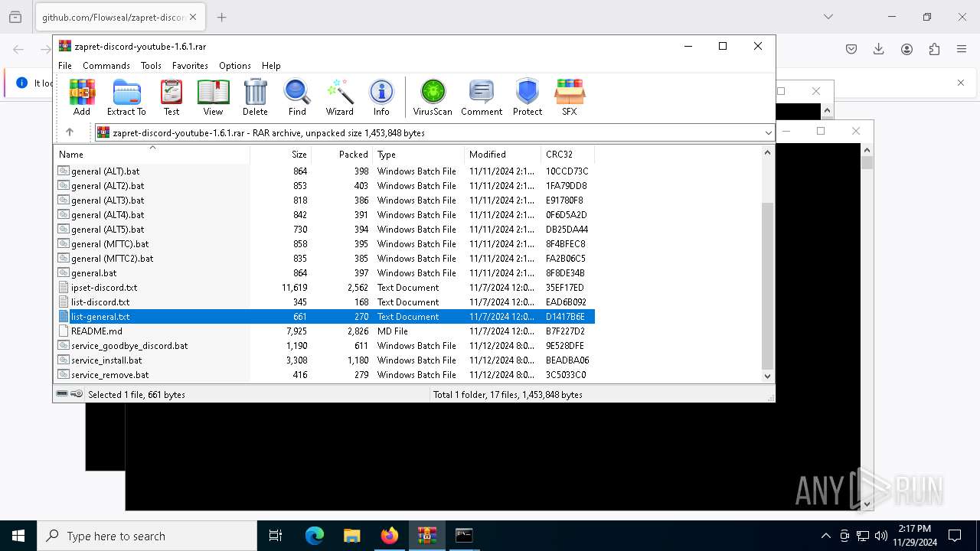Image resolution: width=980 pixels, height=551 pixels.
Task: Expand the Firefox list all tabs chevron
Action: coord(828,17)
